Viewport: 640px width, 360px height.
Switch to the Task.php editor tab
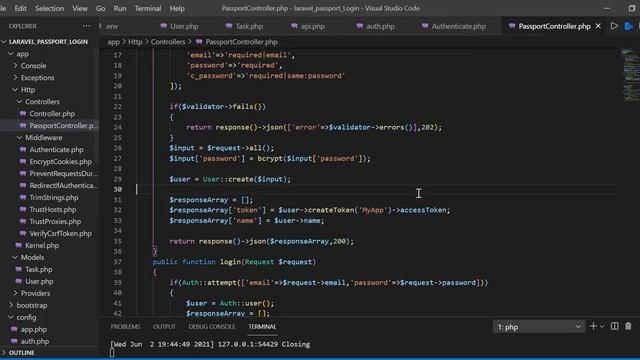coord(244,26)
